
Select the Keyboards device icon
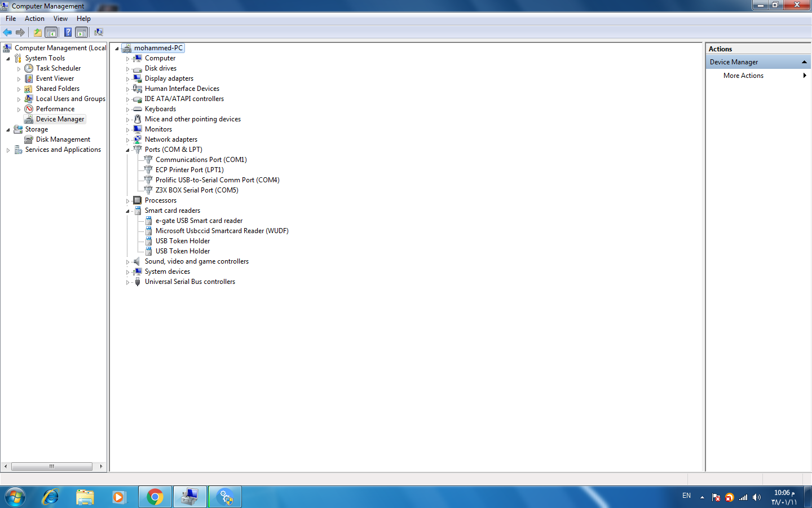point(138,109)
